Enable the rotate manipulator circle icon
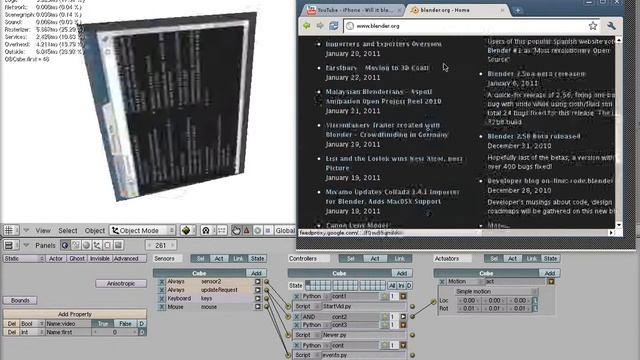This screenshot has height=360, width=640. [x=257, y=230]
